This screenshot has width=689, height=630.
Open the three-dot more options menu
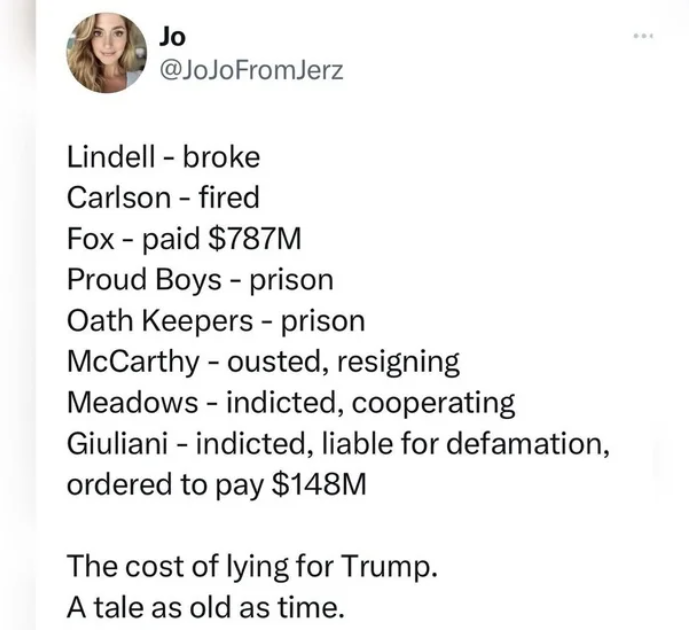pyautogui.click(x=644, y=36)
